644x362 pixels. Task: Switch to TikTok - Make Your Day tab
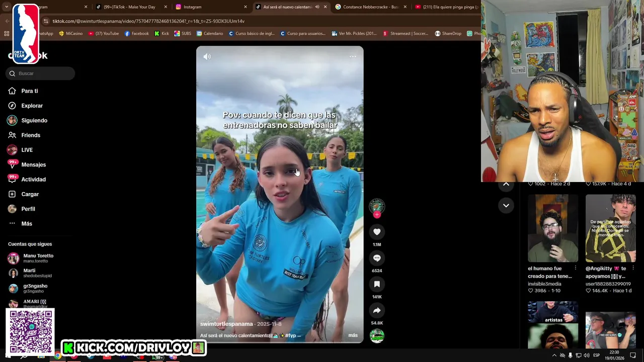[x=129, y=7]
